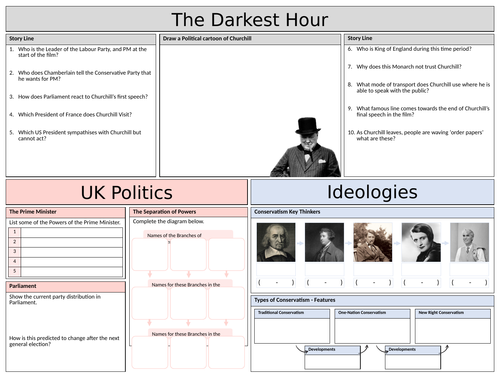
Task: Click question 8 about the mode of transport
Action: (419, 87)
